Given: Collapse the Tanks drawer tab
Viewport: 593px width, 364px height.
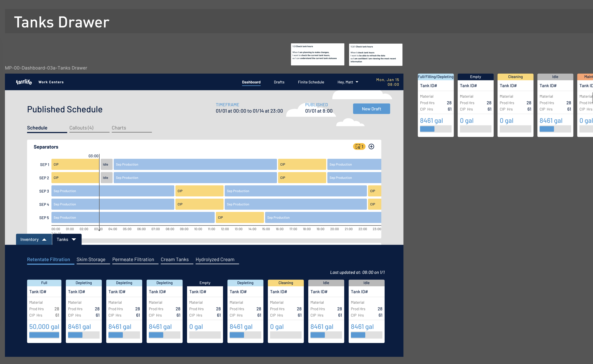Looking at the screenshot, I should point(67,240).
